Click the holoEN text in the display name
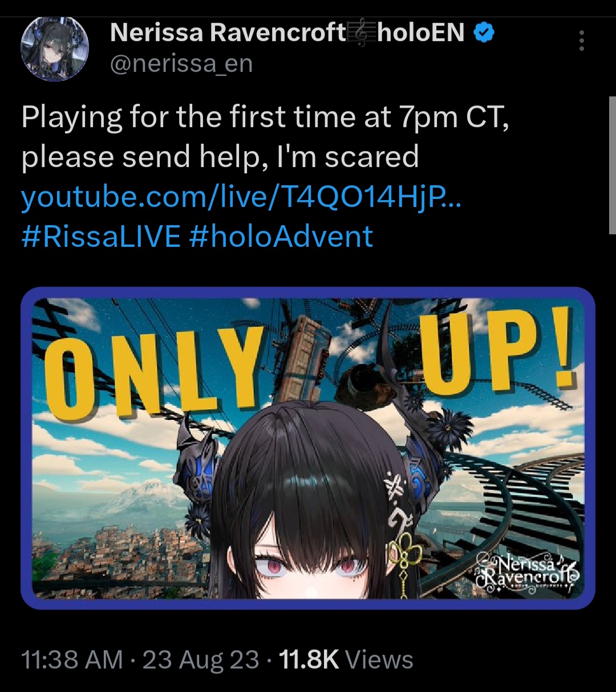 421,33
